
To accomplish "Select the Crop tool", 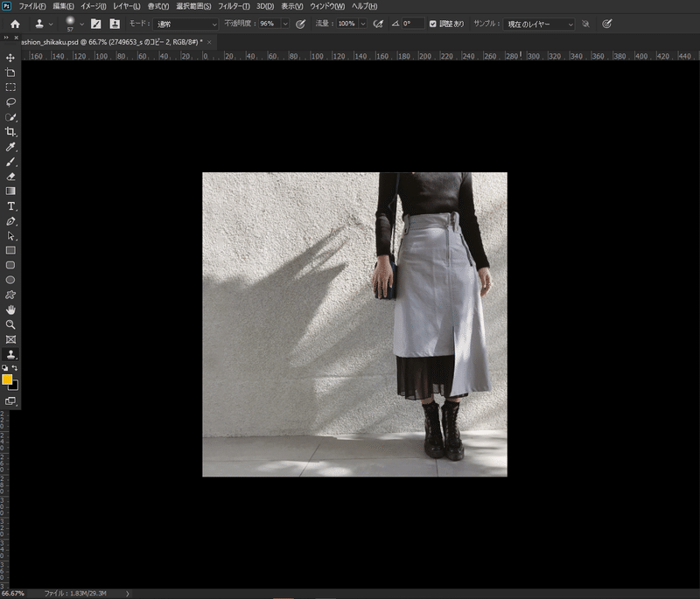I will (x=10, y=131).
